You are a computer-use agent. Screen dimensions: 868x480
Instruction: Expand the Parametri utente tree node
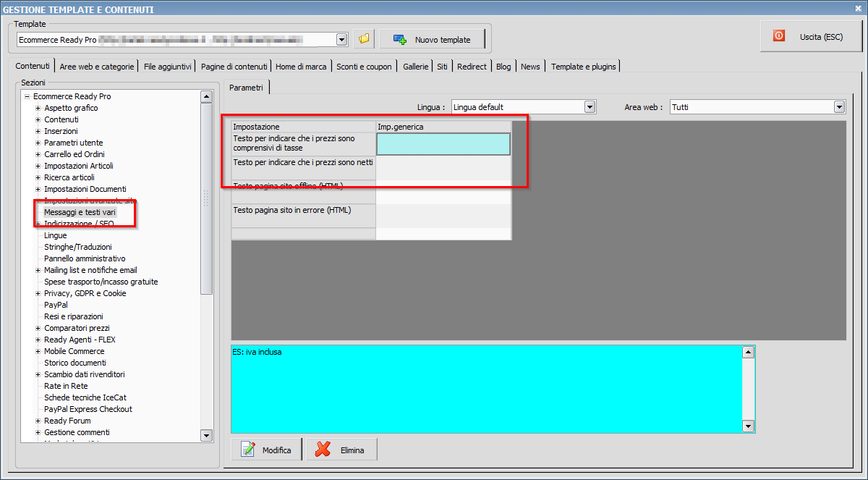[x=38, y=143]
